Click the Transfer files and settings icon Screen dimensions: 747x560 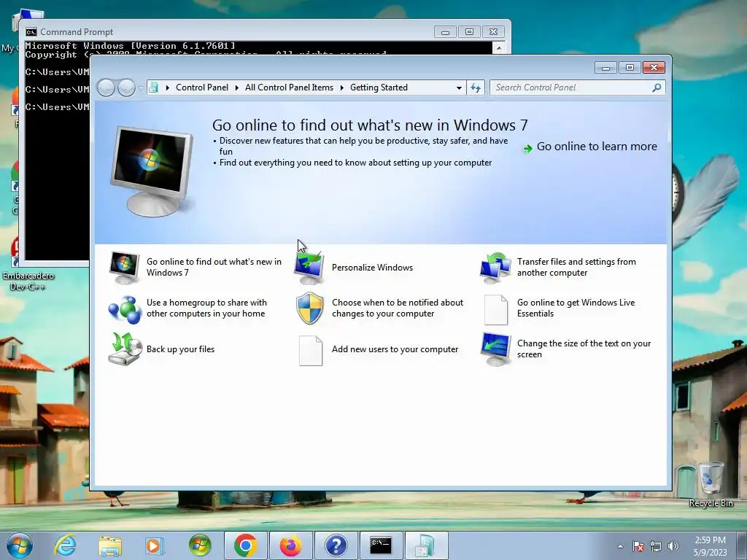tap(495, 268)
